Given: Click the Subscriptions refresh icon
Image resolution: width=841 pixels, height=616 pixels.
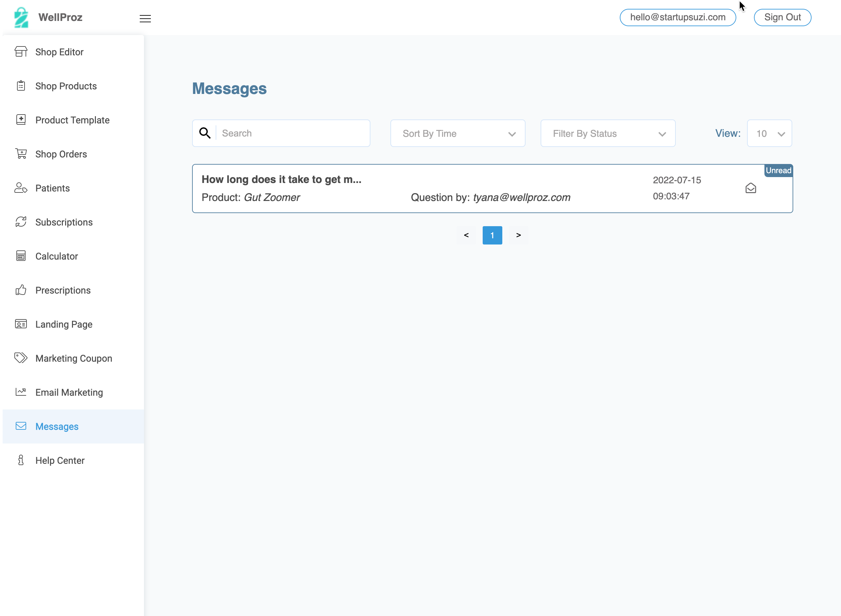Looking at the screenshot, I should [21, 222].
